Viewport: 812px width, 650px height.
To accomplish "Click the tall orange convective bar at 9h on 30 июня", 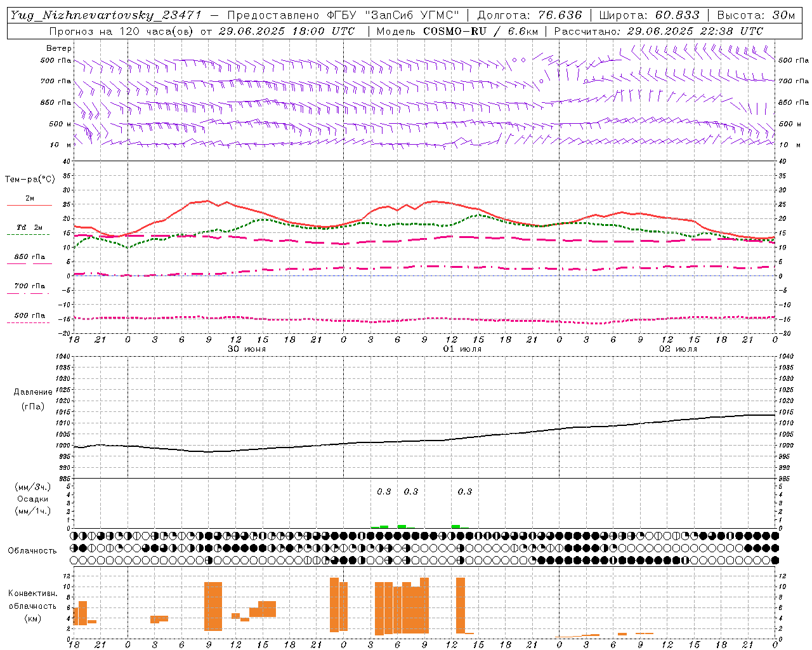I will (213, 606).
